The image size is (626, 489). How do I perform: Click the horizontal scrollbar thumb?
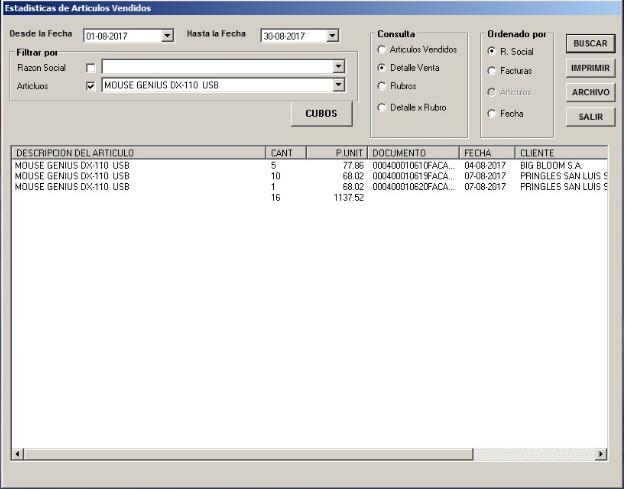pos(248,454)
